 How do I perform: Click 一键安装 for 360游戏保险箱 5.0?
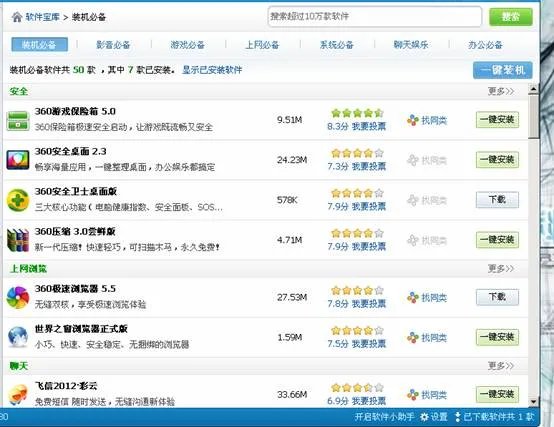[497, 120]
